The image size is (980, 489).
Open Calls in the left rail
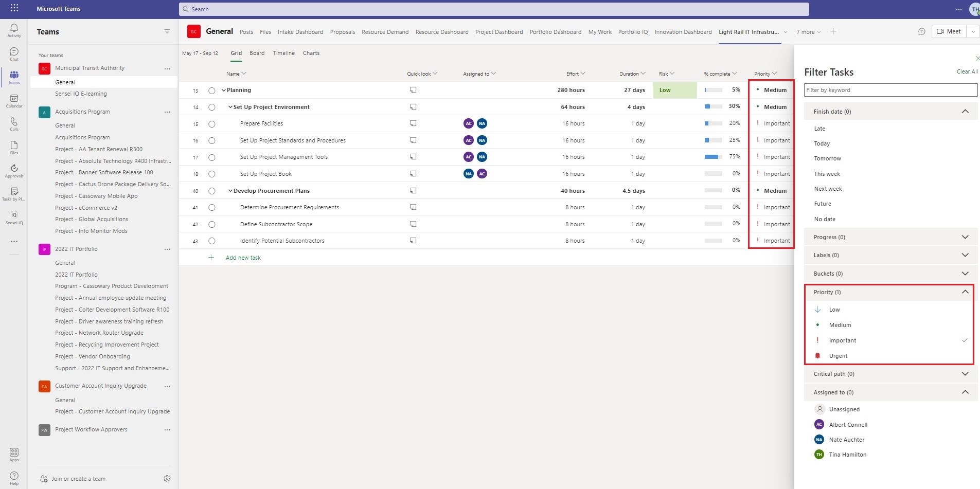click(14, 124)
